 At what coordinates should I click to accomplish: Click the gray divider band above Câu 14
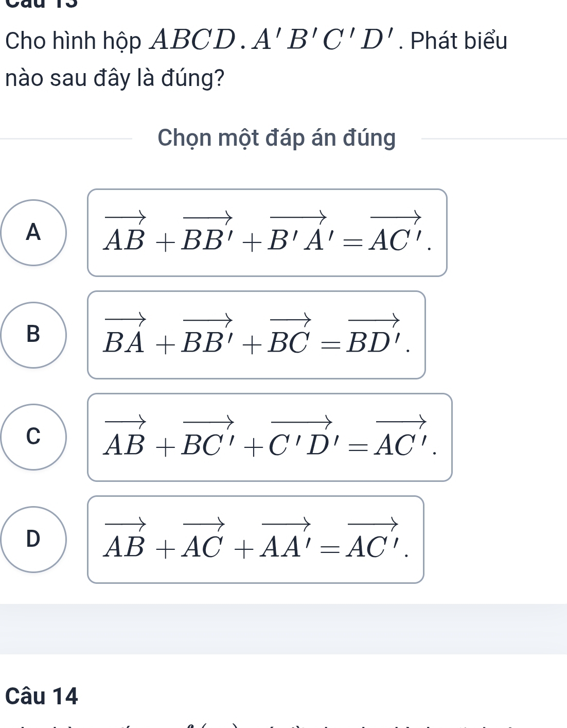pyautogui.click(x=283, y=629)
